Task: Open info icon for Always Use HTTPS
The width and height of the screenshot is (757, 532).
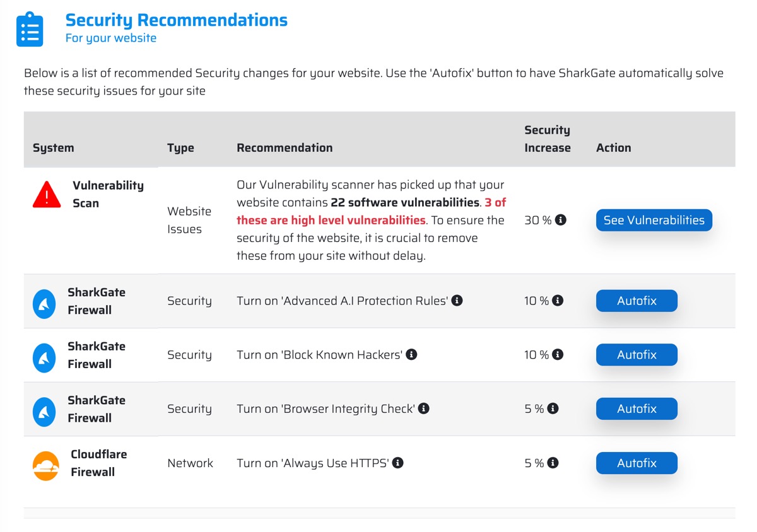Action: pyautogui.click(x=397, y=463)
